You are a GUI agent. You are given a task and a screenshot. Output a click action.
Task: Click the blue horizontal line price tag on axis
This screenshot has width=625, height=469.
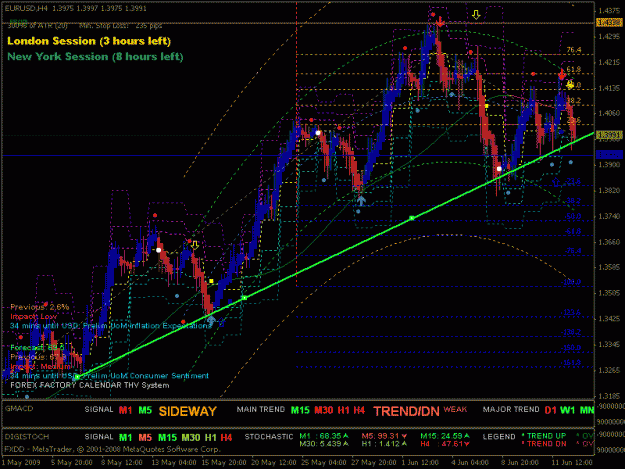(x=609, y=155)
